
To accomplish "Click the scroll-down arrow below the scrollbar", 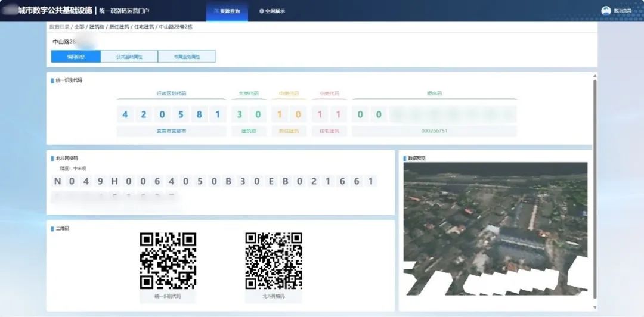I will click(595, 307).
